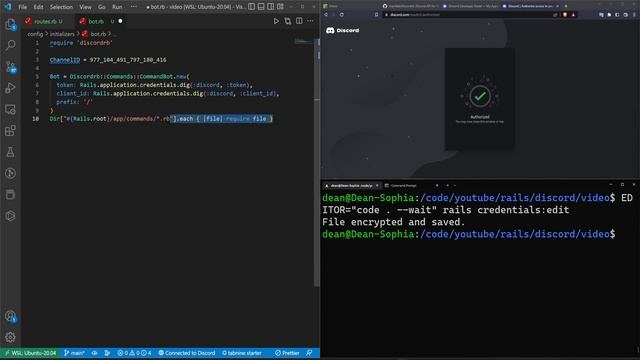Image resolution: width=640 pixels, height=360 pixels.
Task: Open the Search view in activity bar
Action: point(10,44)
